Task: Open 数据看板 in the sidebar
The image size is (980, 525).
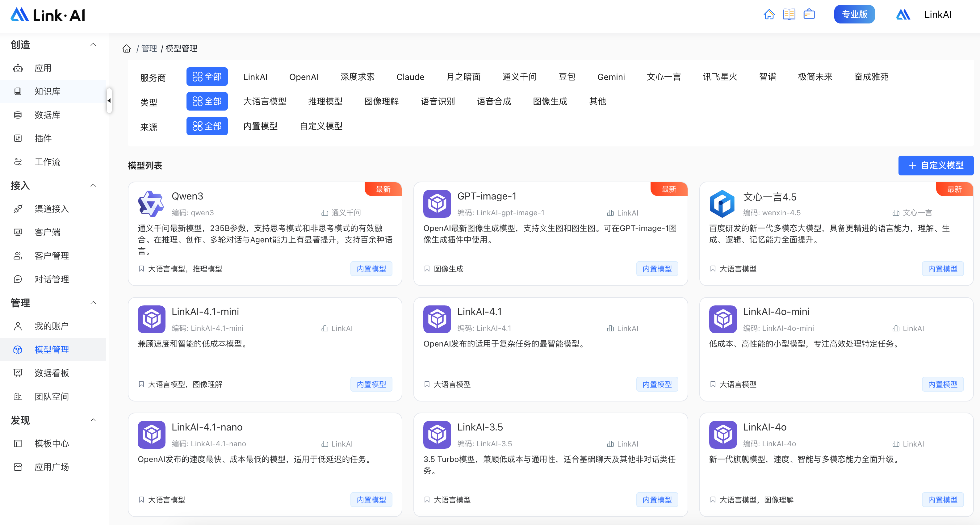Action: click(x=53, y=373)
